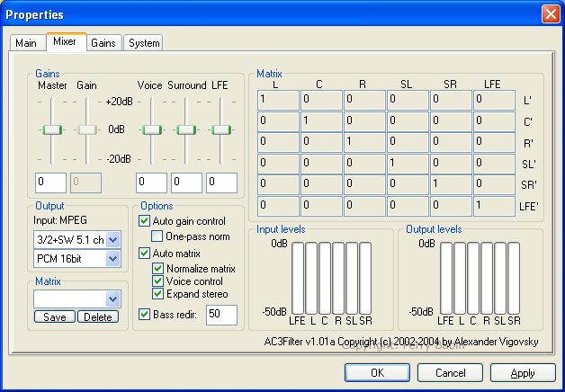Click the Master gain slider handle
This screenshot has height=392, width=565.
click(x=51, y=130)
